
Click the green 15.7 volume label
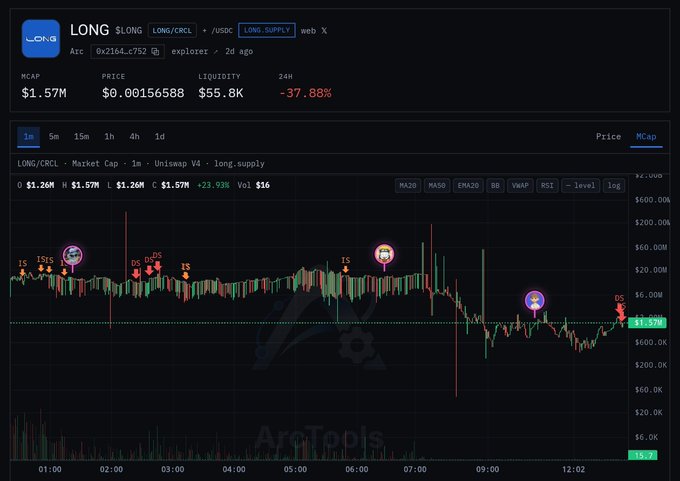point(643,455)
